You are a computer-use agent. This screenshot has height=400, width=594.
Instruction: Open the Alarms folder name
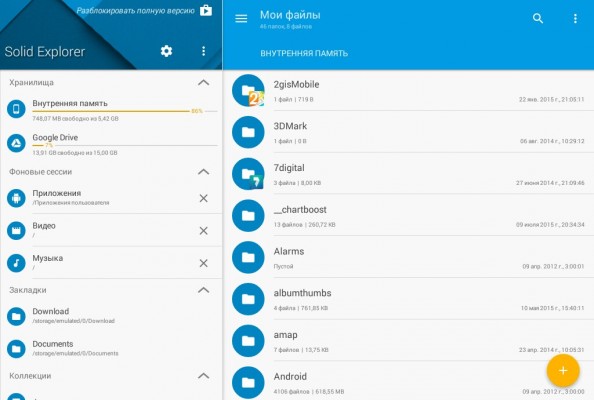pos(289,251)
